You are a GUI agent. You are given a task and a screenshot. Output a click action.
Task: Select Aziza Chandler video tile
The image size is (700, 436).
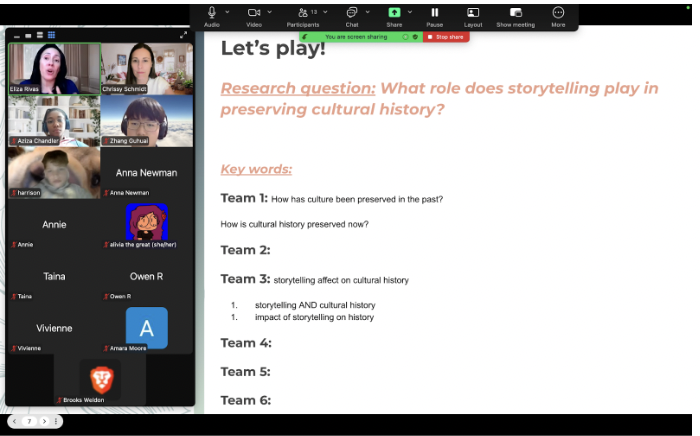(54, 120)
